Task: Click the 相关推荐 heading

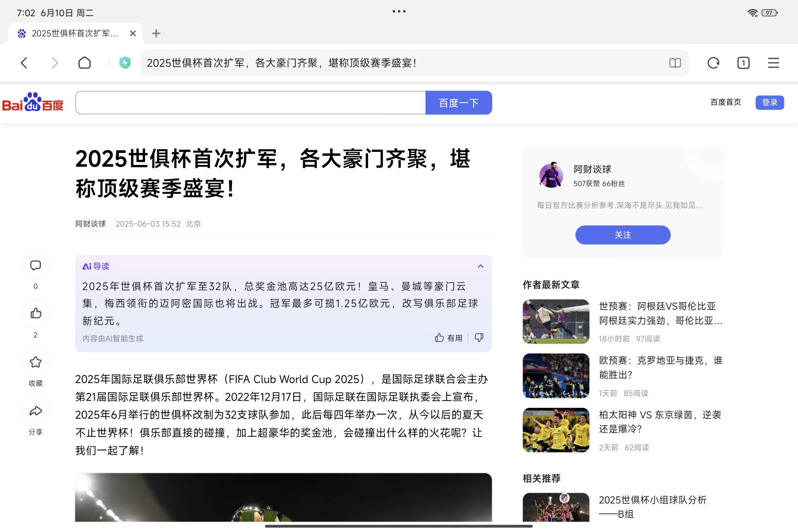Action: 541,479
